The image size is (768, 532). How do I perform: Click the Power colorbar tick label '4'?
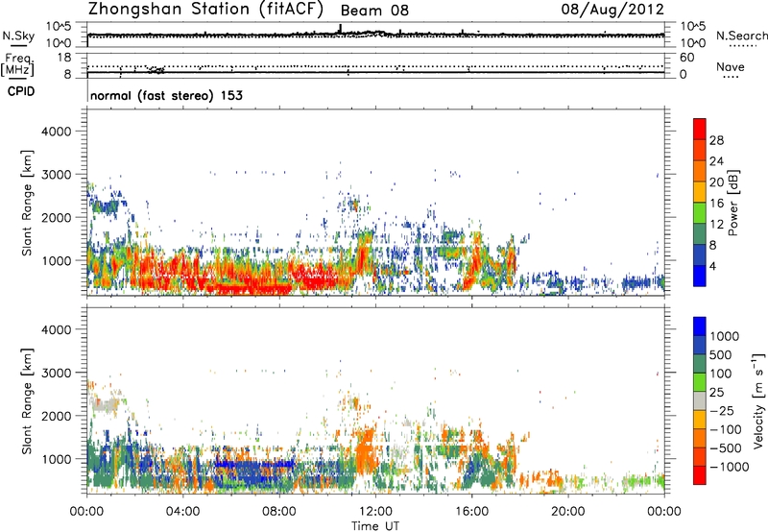coord(713,267)
